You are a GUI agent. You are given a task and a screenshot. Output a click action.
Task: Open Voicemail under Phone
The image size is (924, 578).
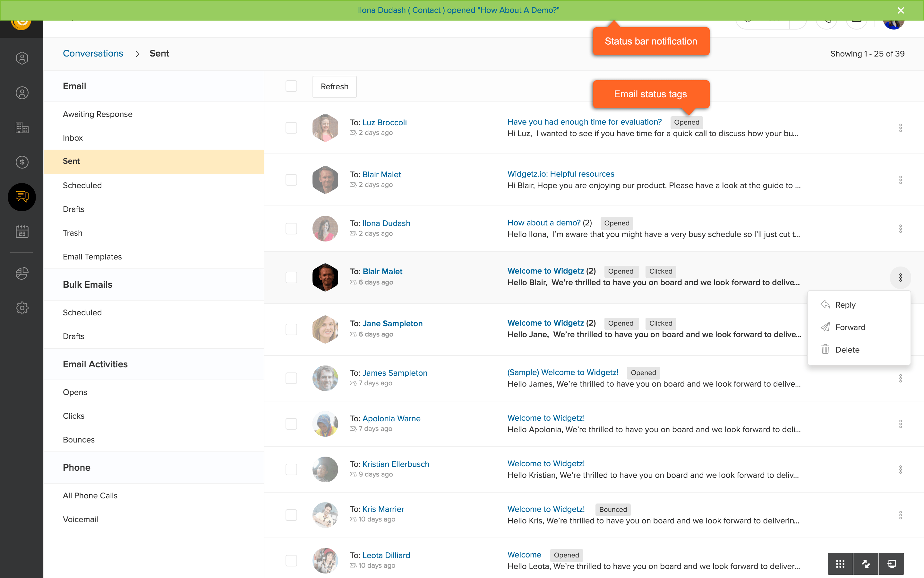pos(80,519)
